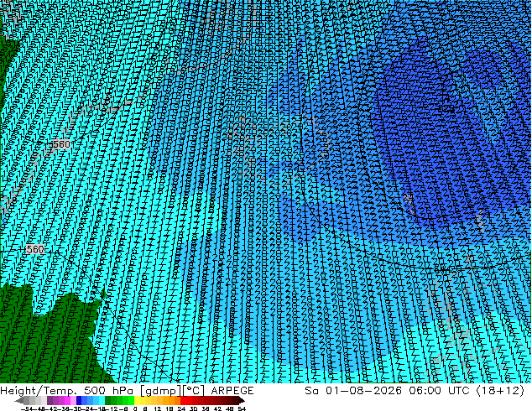Click the "(18+12)" forecast run text
Screen dimensions: 532x411
coord(501,391)
